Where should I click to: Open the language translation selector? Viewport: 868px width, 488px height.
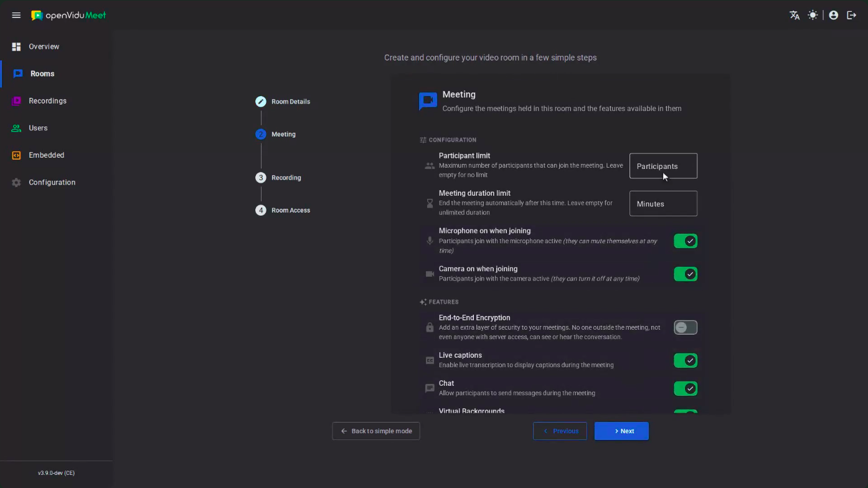coord(795,15)
